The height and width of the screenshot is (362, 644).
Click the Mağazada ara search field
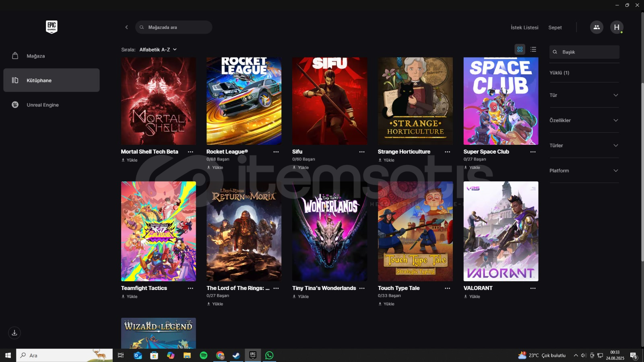[173, 27]
